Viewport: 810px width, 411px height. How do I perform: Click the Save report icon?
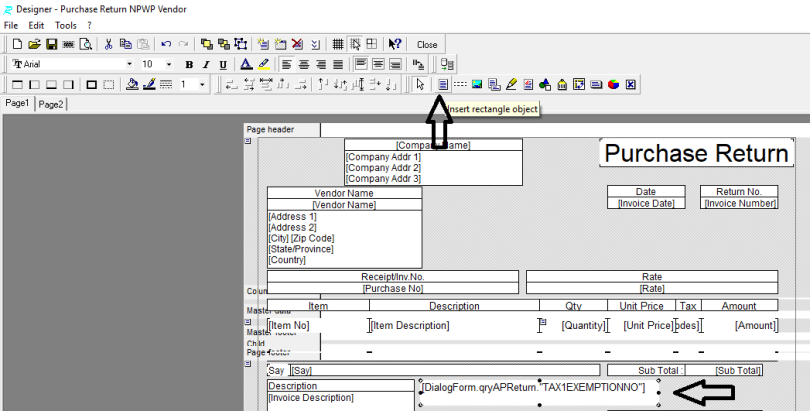click(x=51, y=44)
